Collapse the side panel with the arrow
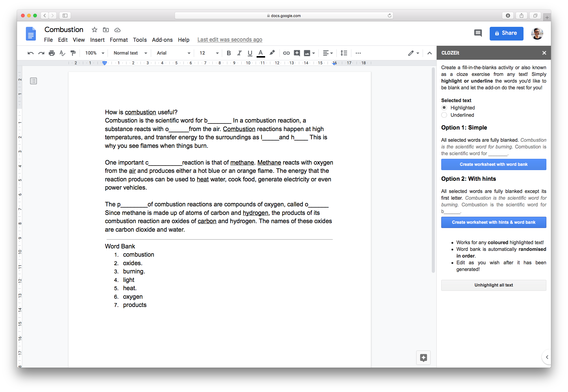568x392 pixels. pos(547,357)
